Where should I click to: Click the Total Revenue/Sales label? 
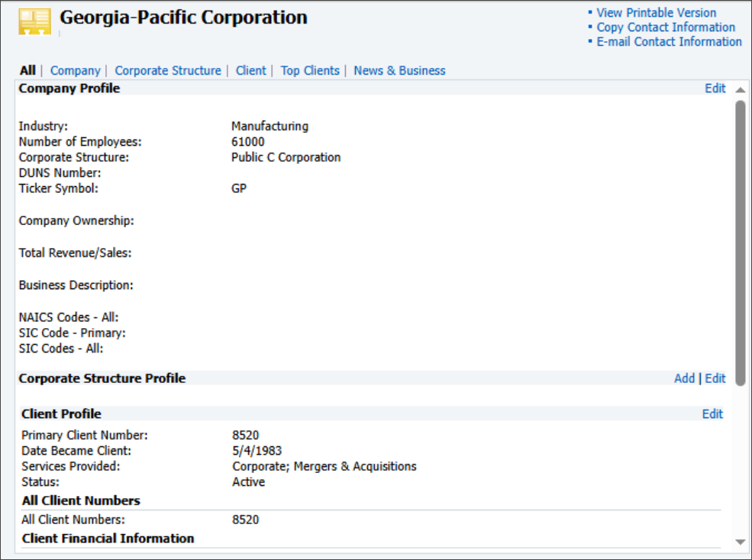coord(75,253)
